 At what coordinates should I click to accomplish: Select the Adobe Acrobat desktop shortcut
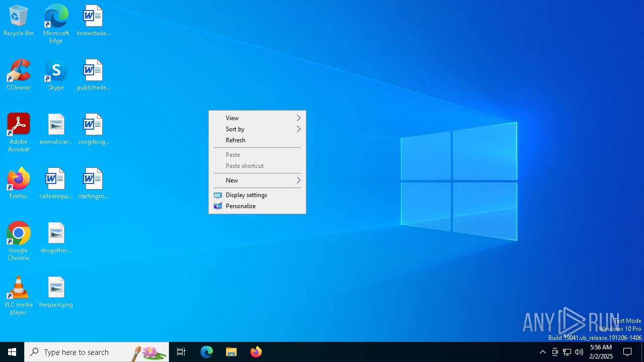19,133
